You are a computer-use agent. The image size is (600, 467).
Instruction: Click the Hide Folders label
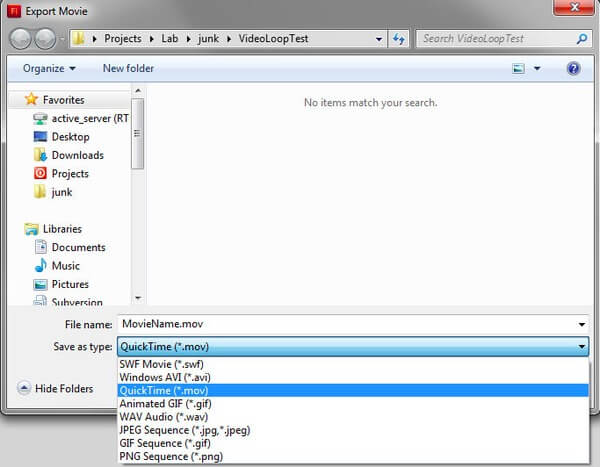[x=64, y=389]
